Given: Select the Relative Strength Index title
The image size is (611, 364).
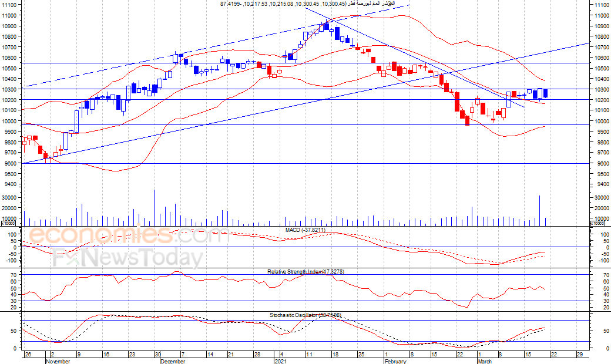Looking at the screenshot, I should (x=305, y=271).
